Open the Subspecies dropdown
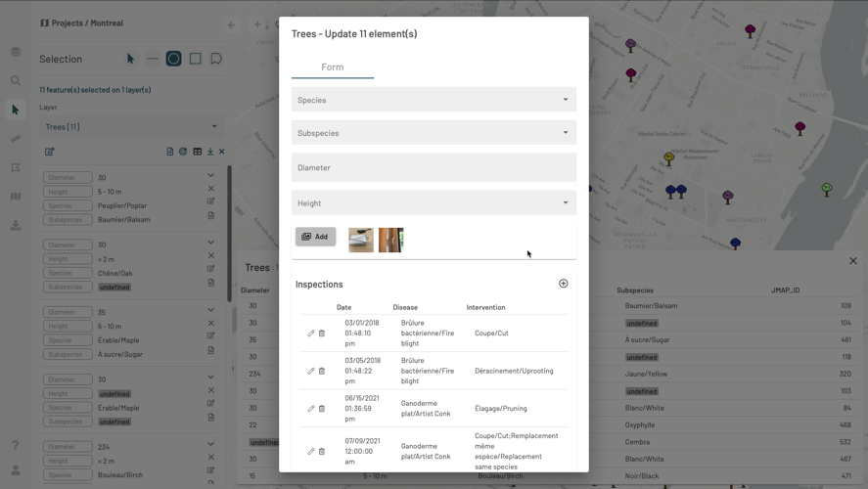Viewport: 868px width, 489px height. pyautogui.click(x=434, y=133)
